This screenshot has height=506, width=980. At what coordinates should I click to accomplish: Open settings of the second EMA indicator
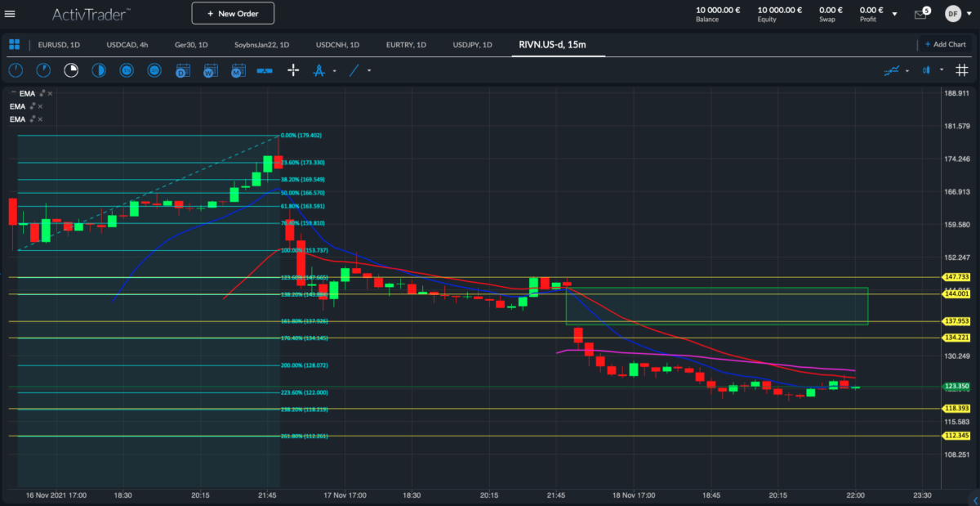click(x=33, y=106)
